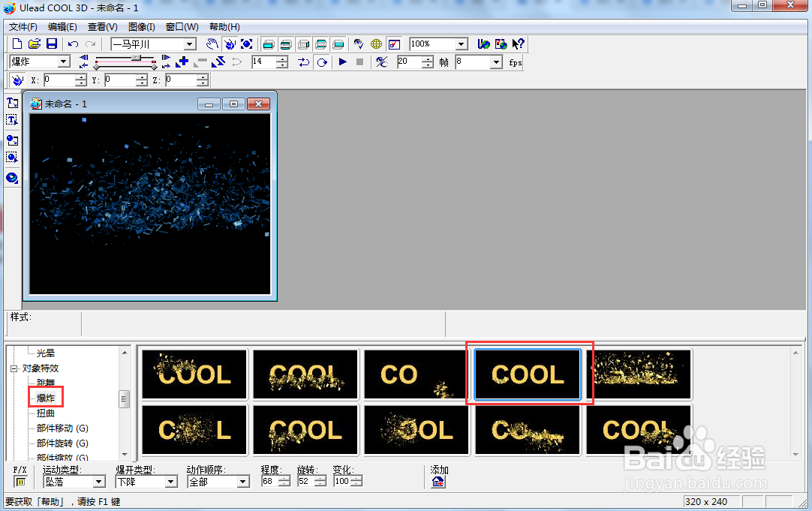Image resolution: width=812 pixels, height=511 pixels.
Task: Click the 添加 add-to-library icon
Action: (438, 482)
